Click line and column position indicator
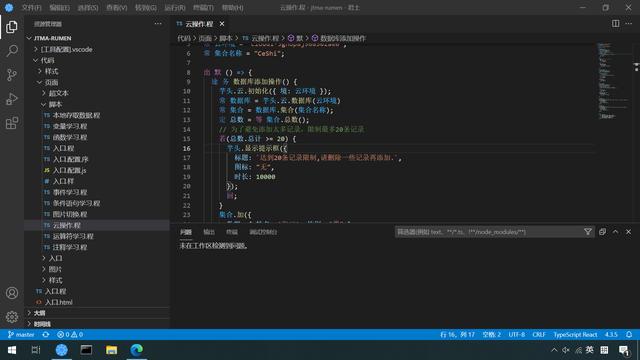 [x=457, y=335]
